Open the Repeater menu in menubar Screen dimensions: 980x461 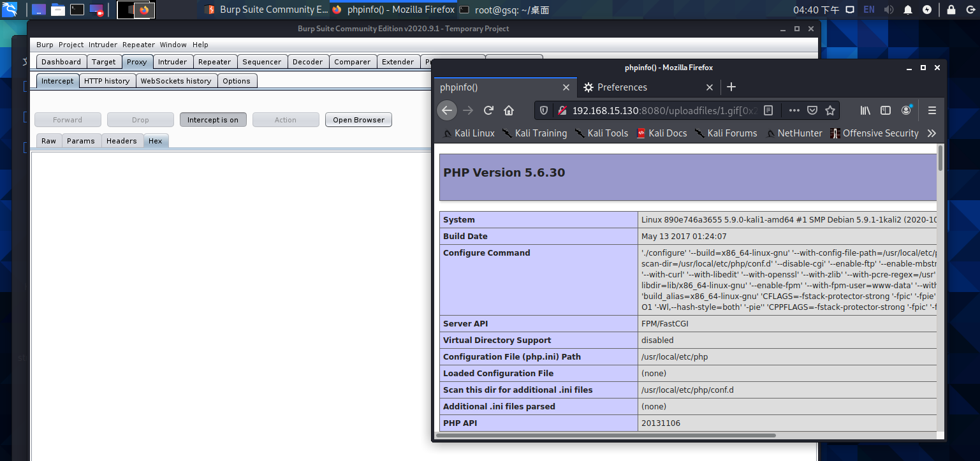pyautogui.click(x=138, y=45)
